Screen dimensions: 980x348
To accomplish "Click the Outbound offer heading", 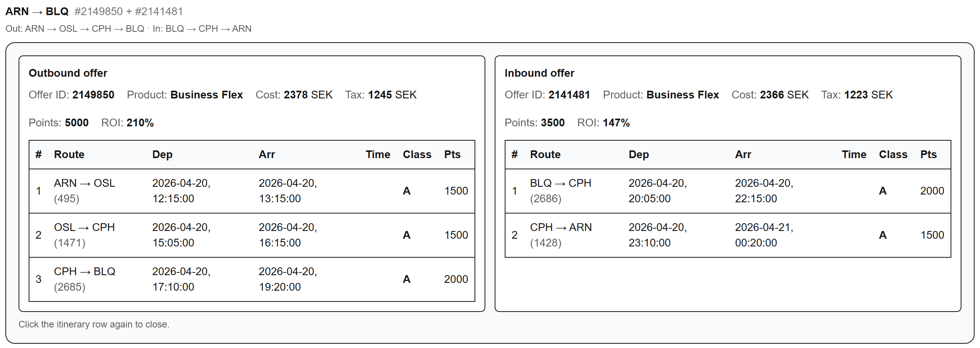I will tap(68, 73).
